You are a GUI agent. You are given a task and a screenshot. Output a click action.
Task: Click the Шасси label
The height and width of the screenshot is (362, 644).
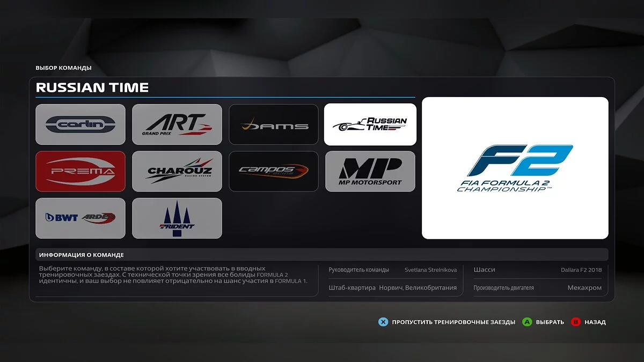click(485, 270)
